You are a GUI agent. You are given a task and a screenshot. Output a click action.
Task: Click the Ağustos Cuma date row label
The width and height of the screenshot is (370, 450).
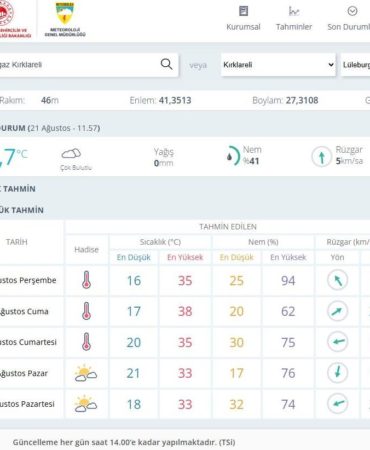[x=24, y=311]
